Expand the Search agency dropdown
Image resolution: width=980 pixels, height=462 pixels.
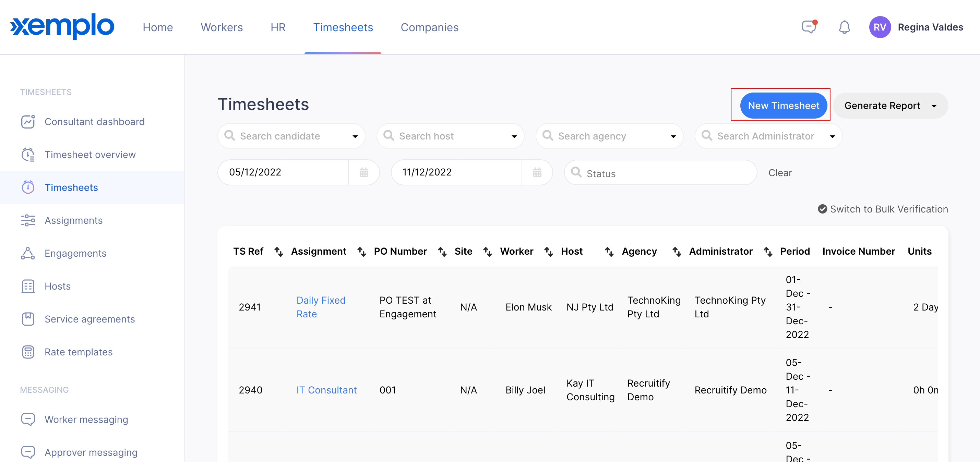pyautogui.click(x=673, y=136)
